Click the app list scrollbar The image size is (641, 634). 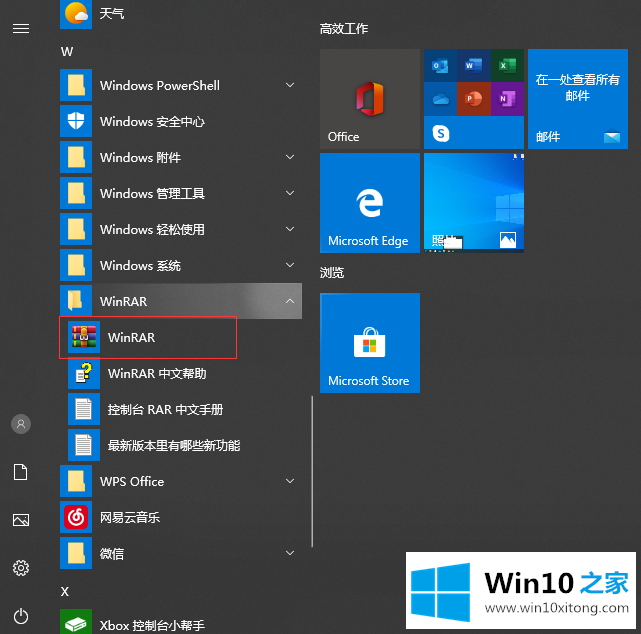click(312, 471)
